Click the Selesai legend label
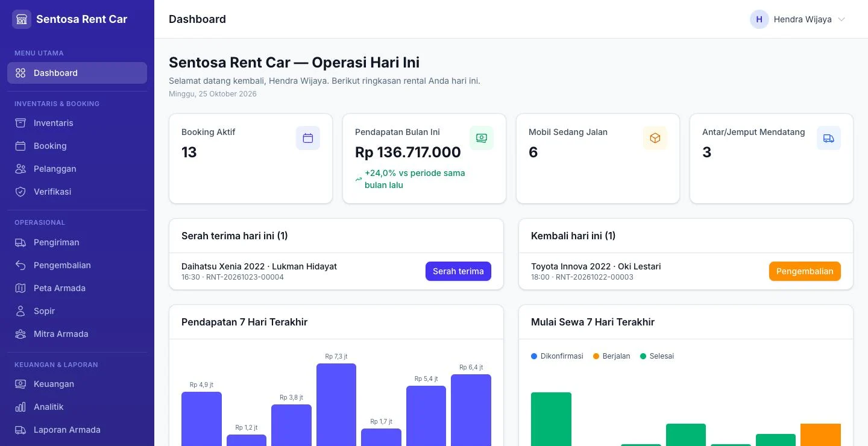 [x=662, y=356]
